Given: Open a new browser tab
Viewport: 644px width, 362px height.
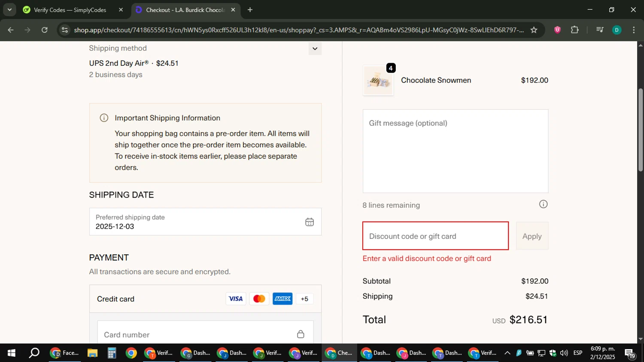Looking at the screenshot, I should tap(250, 10).
